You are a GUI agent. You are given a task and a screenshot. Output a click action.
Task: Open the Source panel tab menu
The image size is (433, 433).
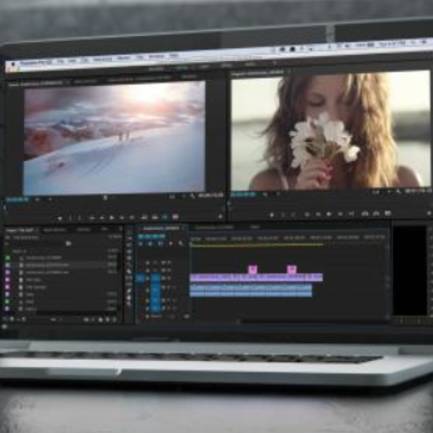pos(67,82)
